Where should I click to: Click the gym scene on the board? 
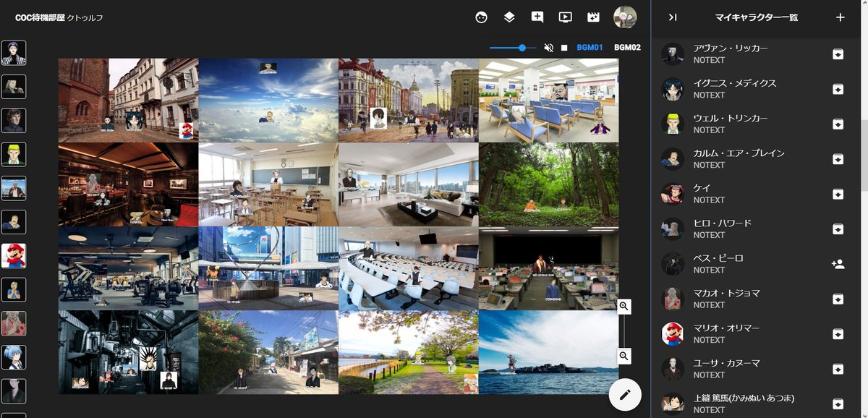[x=129, y=268]
